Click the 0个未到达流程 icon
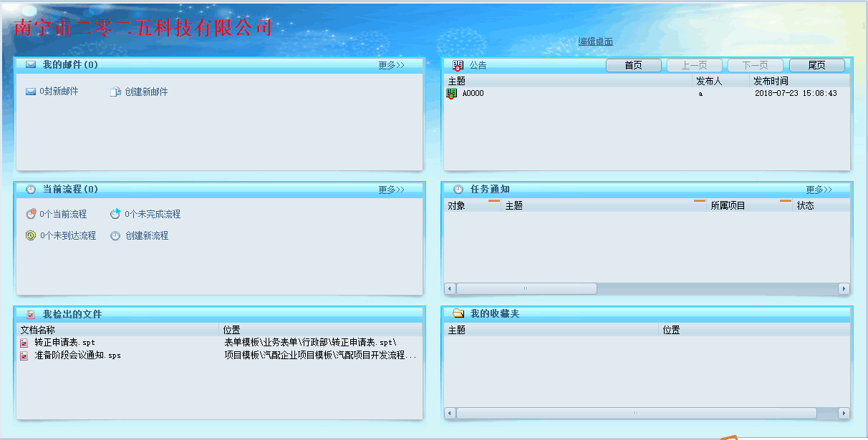868x440 pixels. point(29,235)
